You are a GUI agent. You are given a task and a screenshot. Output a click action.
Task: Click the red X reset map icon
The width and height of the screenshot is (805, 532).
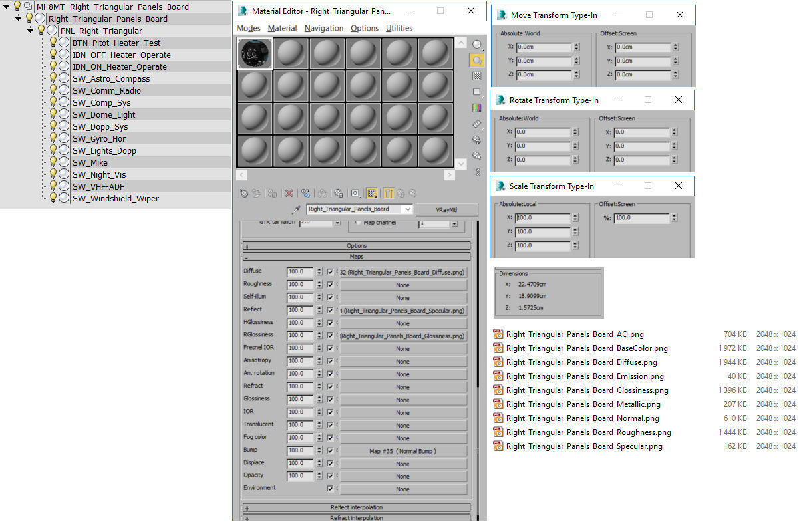[x=289, y=193]
